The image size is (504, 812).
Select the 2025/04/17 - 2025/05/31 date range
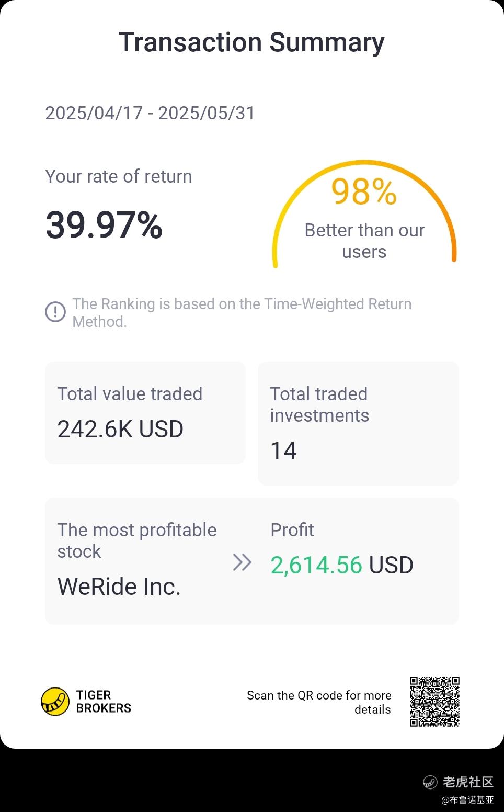pyautogui.click(x=150, y=113)
